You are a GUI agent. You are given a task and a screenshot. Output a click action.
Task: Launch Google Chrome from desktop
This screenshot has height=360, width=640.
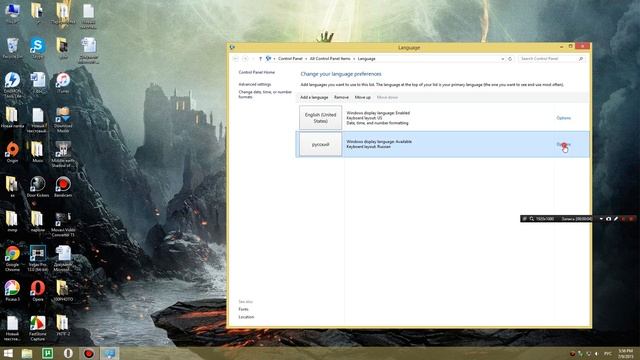pyautogui.click(x=12, y=258)
